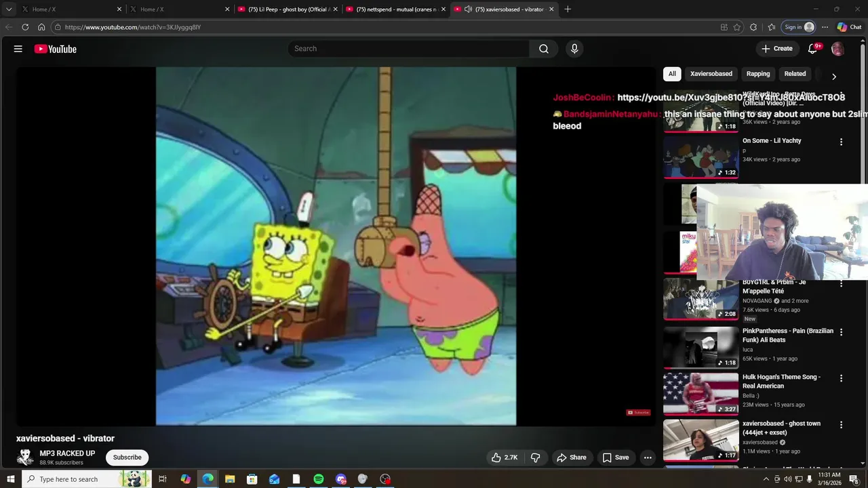This screenshot has width=868, height=488.
Task: Focus the YouTube search field
Action: [x=408, y=49]
